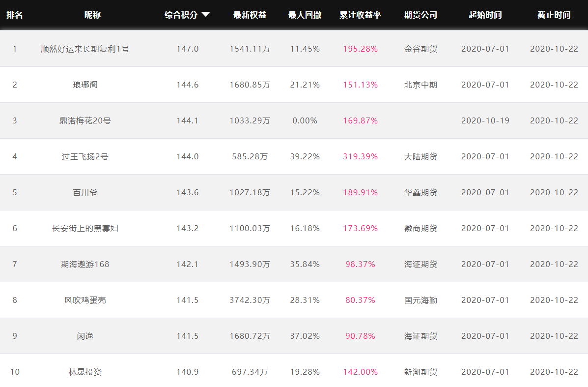Select start date 2020-10-19
This screenshot has width=588, height=387.
[x=485, y=120]
